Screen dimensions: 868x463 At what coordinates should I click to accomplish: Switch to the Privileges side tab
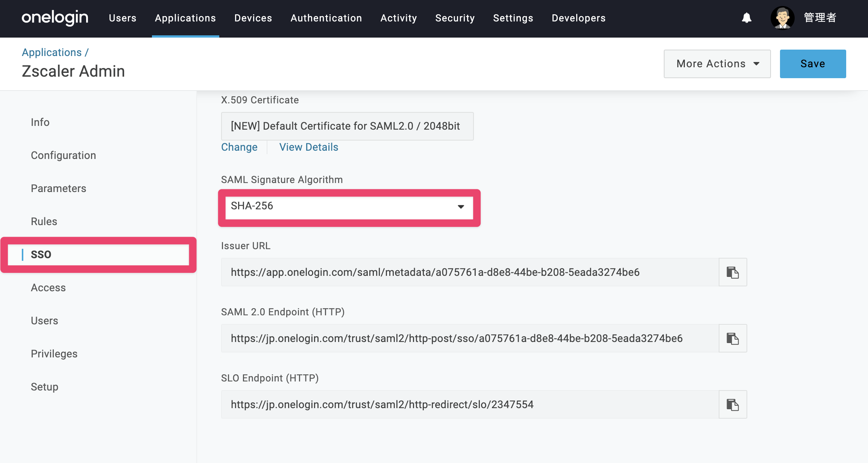pyautogui.click(x=54, y=354)
